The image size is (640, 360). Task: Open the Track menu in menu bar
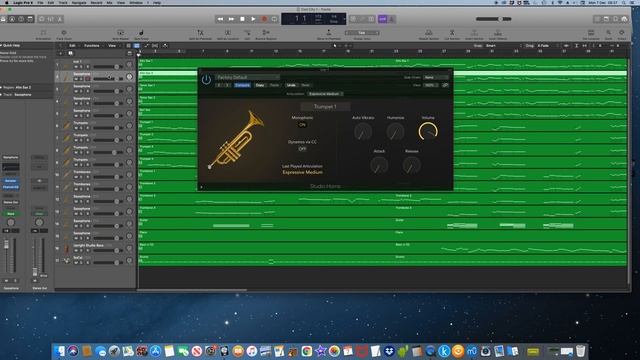[63, 2]
